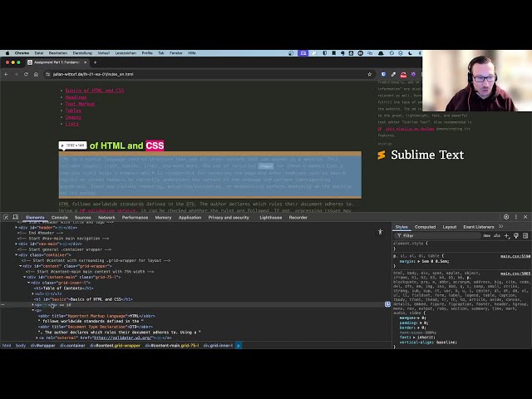Activate the DevTools element inspector icon
This screenshot has height=399, width=532.
6,217
